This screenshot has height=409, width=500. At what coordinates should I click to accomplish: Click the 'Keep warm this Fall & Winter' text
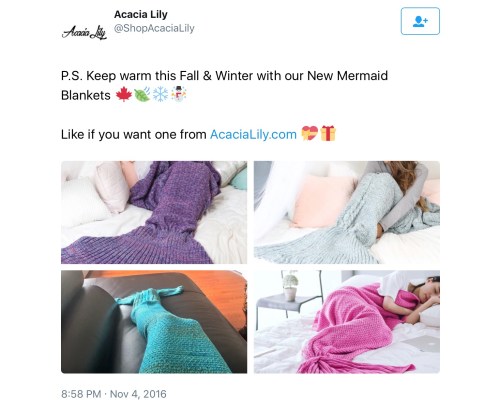pos(170,76)
